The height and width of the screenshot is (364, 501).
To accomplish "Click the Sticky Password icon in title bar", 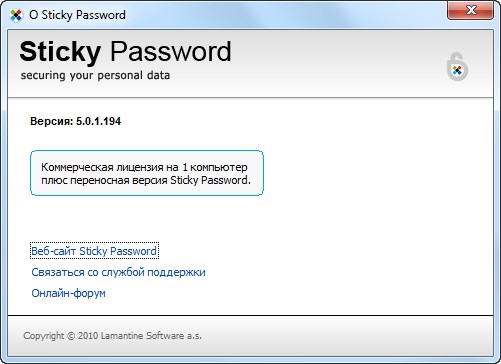I will (16, 15).
